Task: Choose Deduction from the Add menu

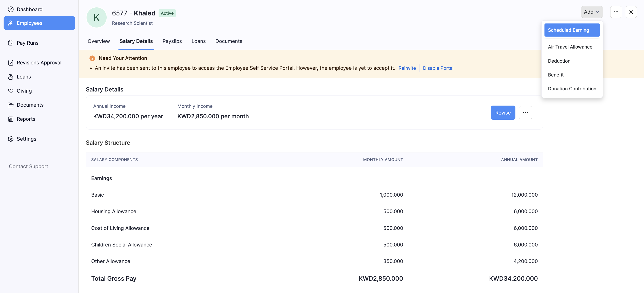Action: (x=559, y=61)
